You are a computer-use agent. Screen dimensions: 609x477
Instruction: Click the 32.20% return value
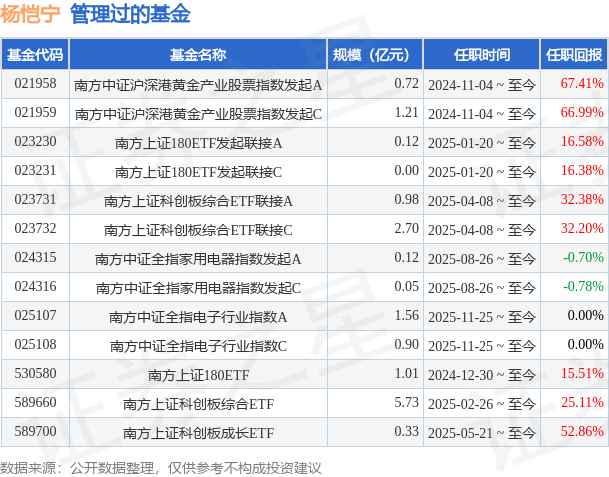tap(582, 228)
